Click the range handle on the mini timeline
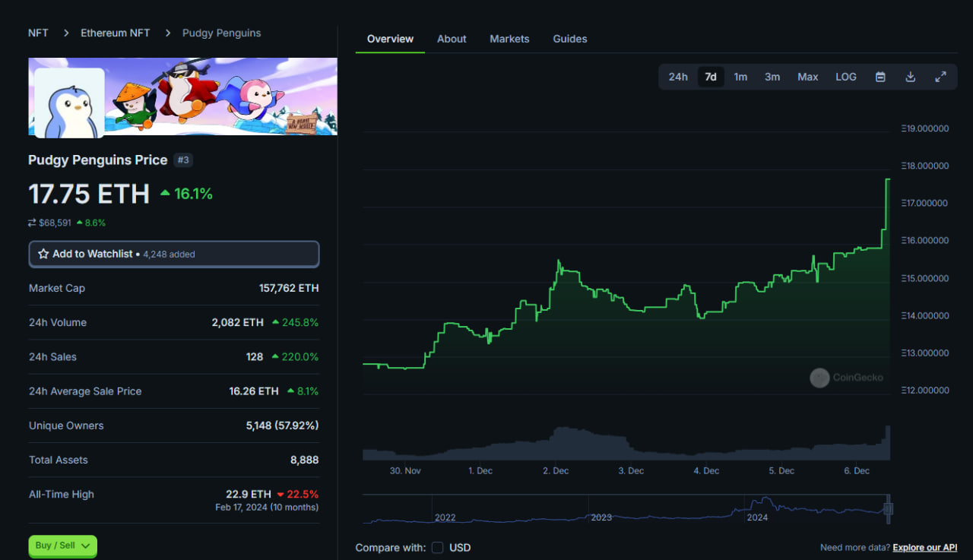 pyautogui.click(x=888, y=508)
